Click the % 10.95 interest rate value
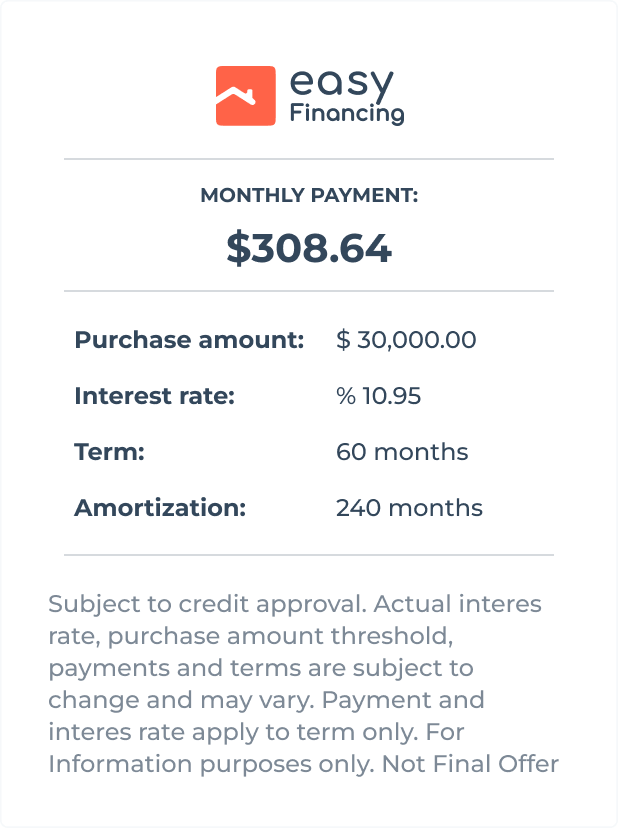 [378, 396]
